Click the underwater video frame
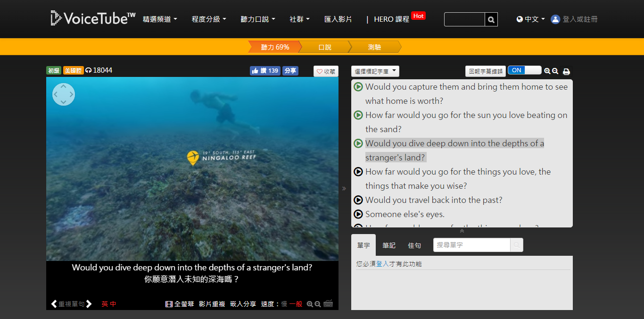Screen dimensions: 644x319 click(x=192, y=169)
